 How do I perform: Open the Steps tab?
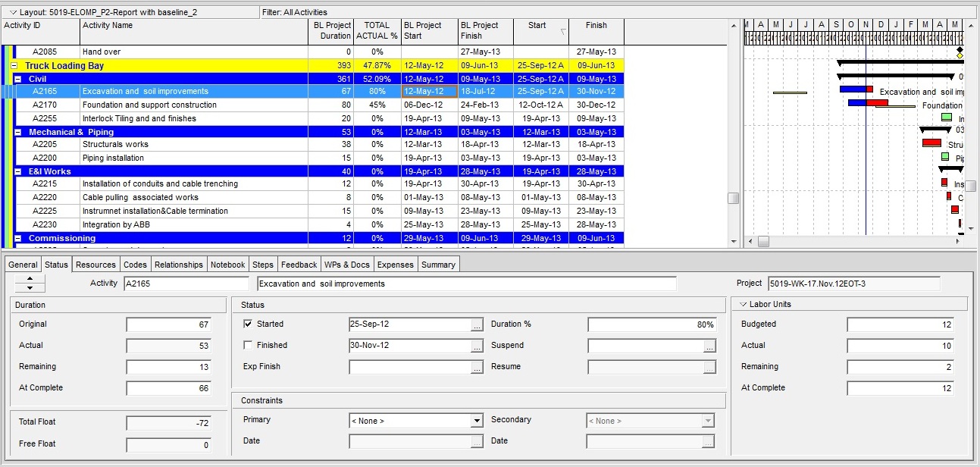point(262,265)
